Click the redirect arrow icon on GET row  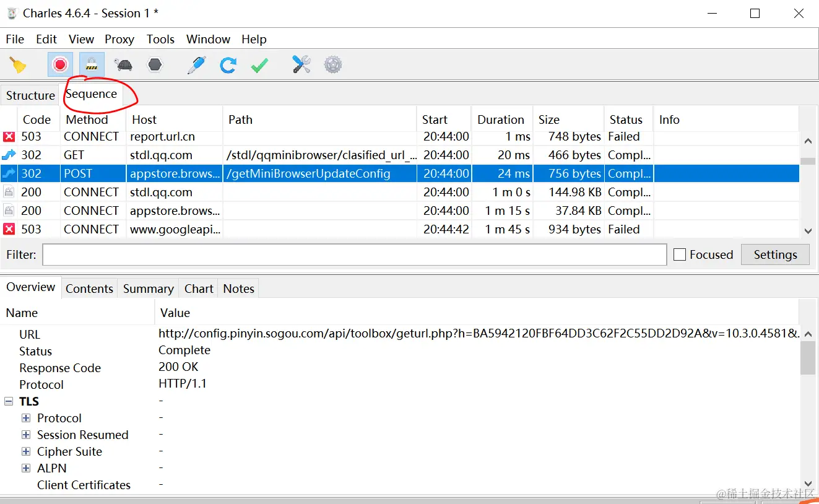tap(9, 155)
